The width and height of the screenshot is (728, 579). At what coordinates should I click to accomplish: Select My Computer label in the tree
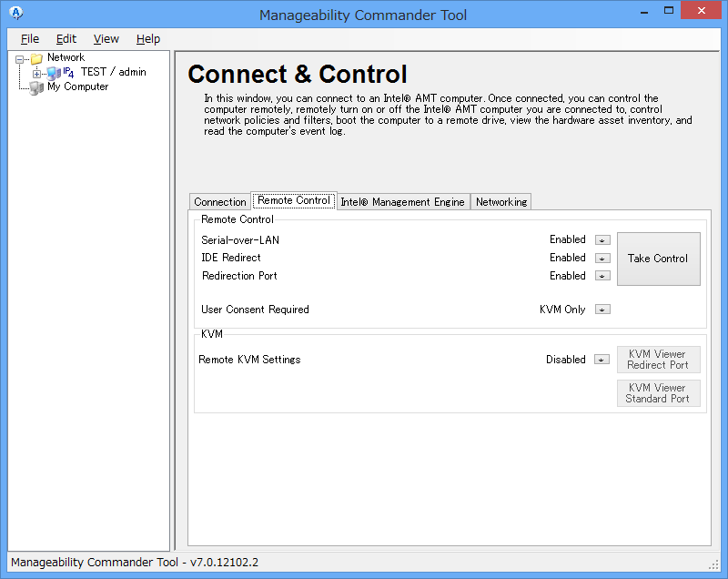[x=77, y=86]
